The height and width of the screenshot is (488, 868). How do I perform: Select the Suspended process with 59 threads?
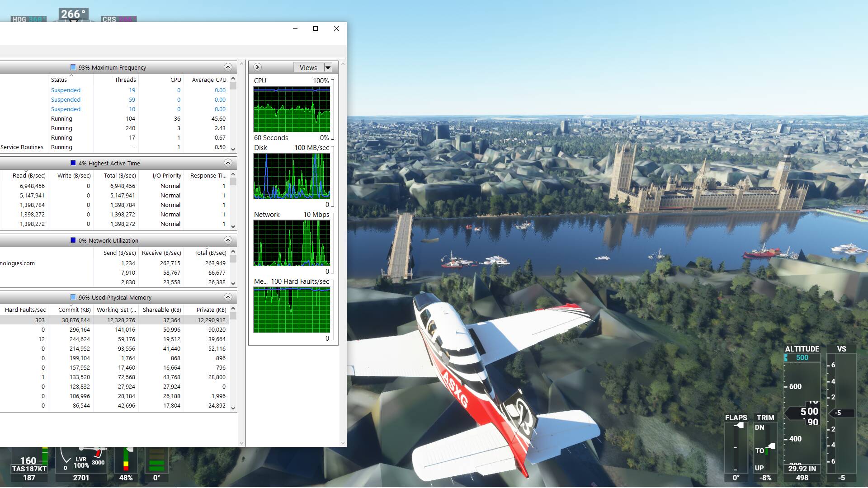pyautogui.click(x=114, y=99)
